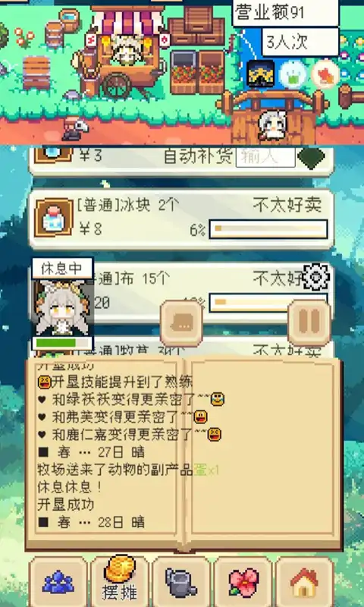
Task: Open the villagers group icon in bottom bar
Action: click(58, 582)
